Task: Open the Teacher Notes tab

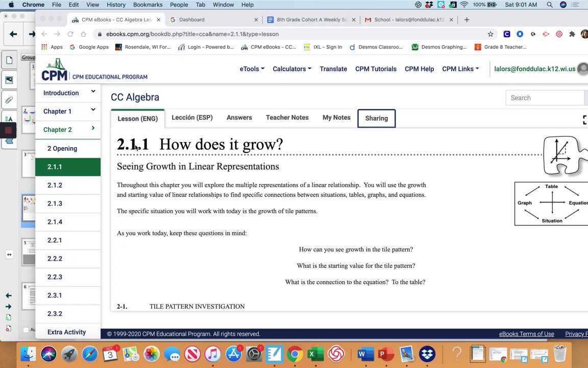Action: [x=287, y=118]
